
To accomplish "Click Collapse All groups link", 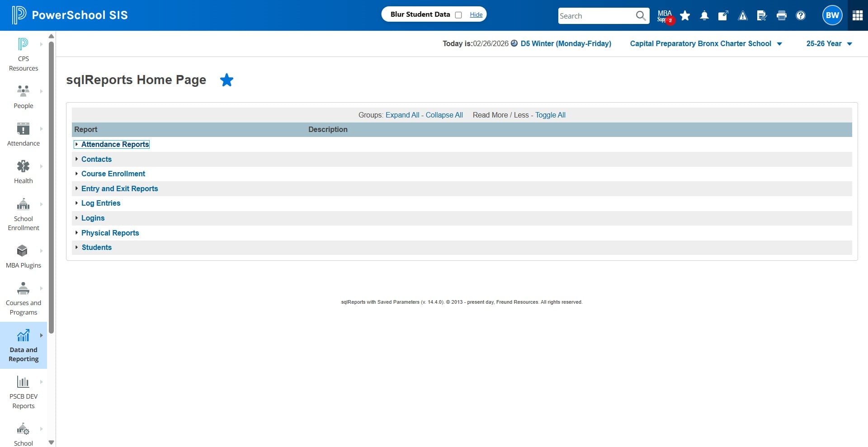I will pyautogui.click(x=444, y=115).
